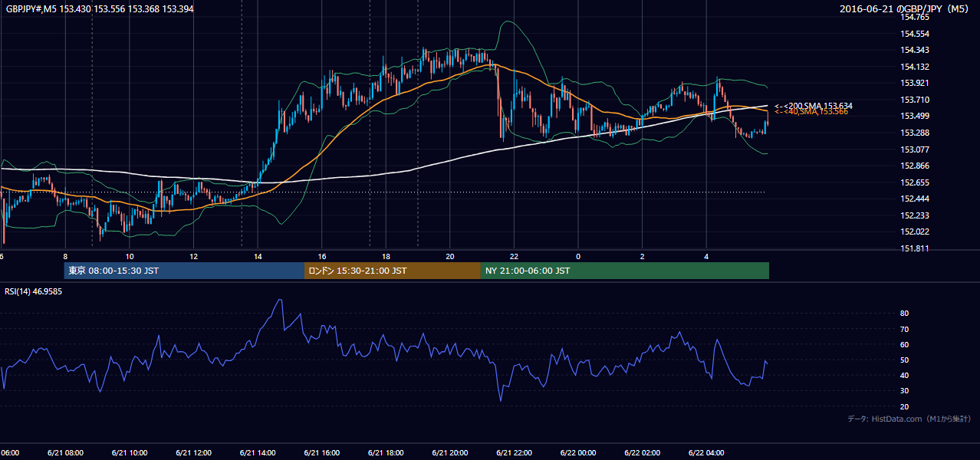Click price axis value 154.765
Viewport: 980px width, 460px height.
[916, 17]
